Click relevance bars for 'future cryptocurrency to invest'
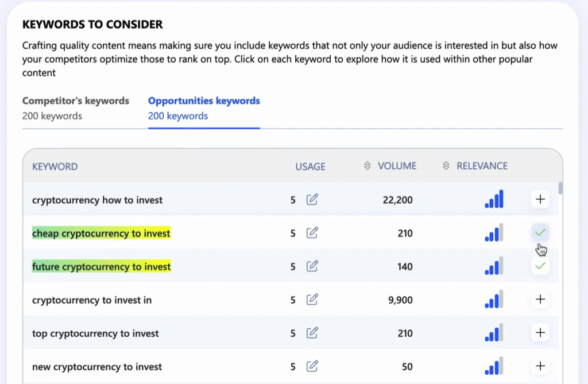 [494, 266]
